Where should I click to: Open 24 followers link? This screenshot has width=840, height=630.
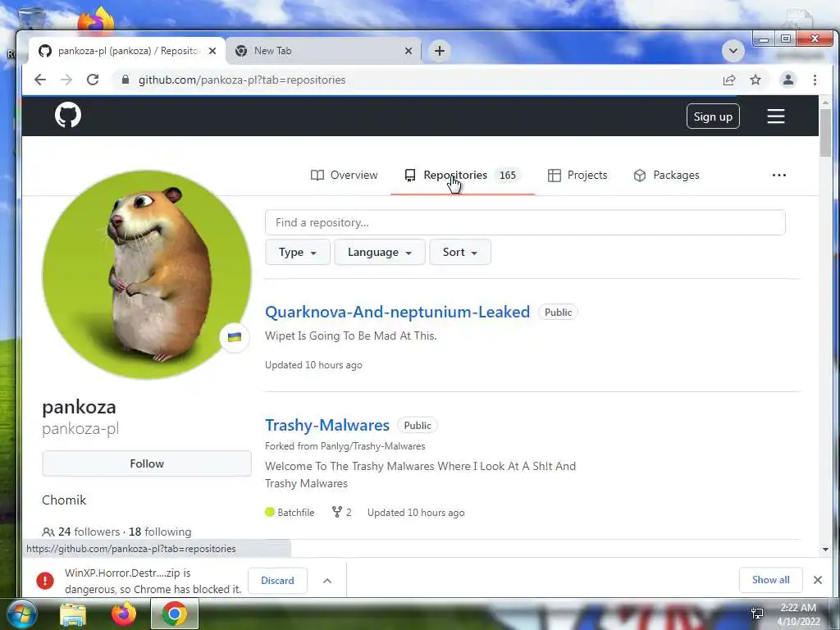(x=89, y=532)
